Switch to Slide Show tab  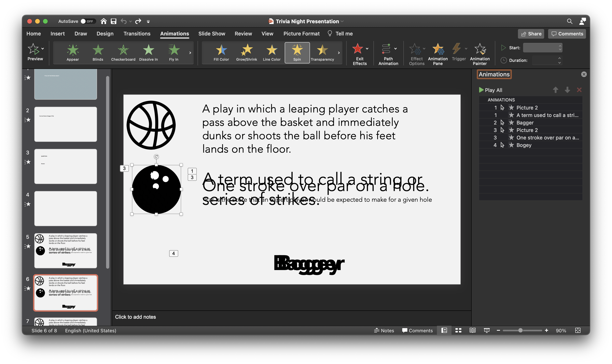212,34
